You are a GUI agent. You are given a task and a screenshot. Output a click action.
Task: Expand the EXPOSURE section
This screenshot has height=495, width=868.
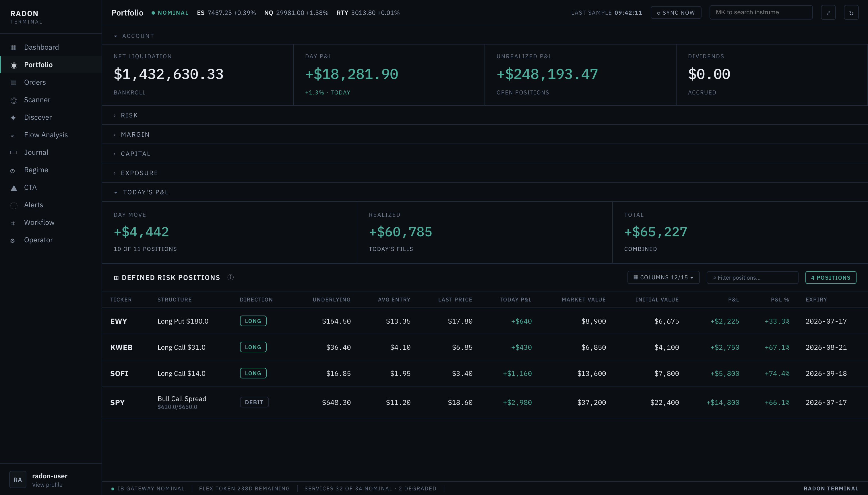click(x=136, y=173)
